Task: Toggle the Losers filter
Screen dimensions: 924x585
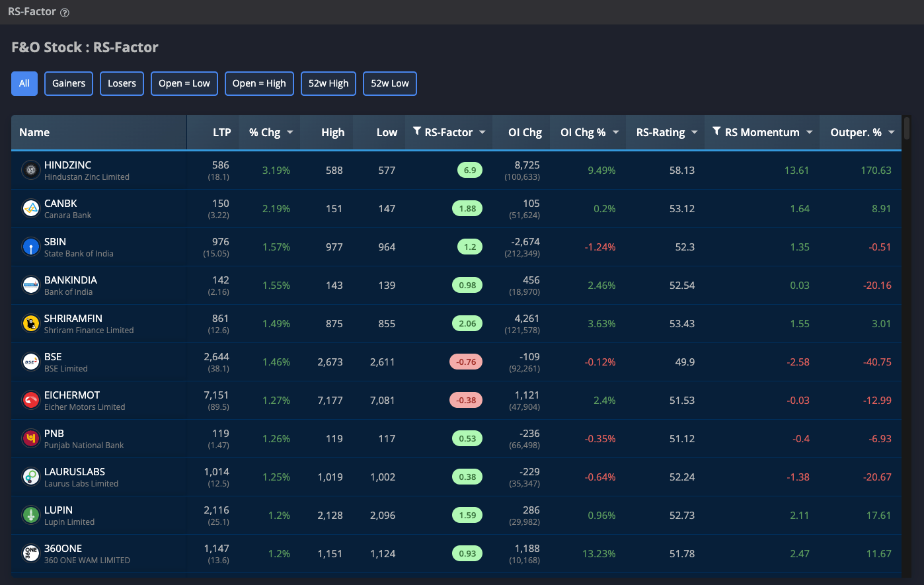Action: 122,83
